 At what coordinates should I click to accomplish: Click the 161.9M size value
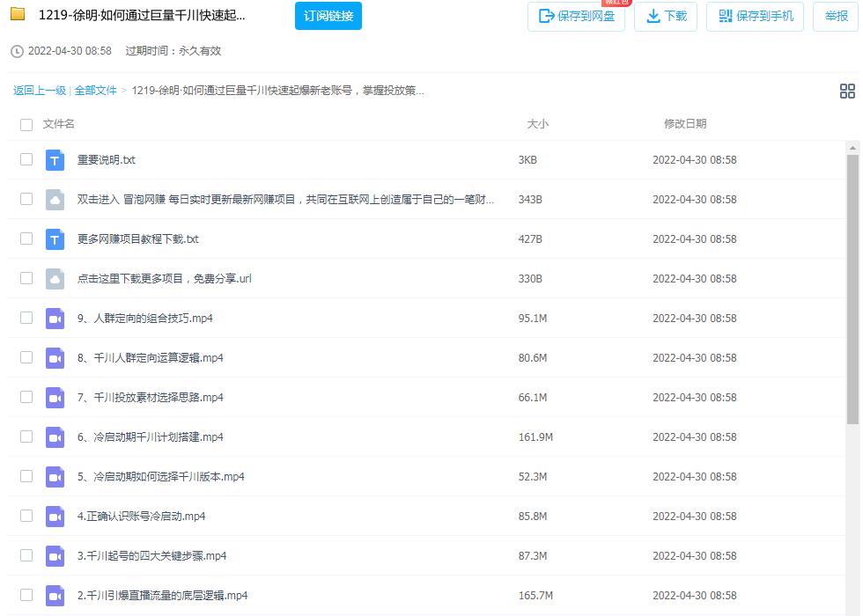[535, 437]
